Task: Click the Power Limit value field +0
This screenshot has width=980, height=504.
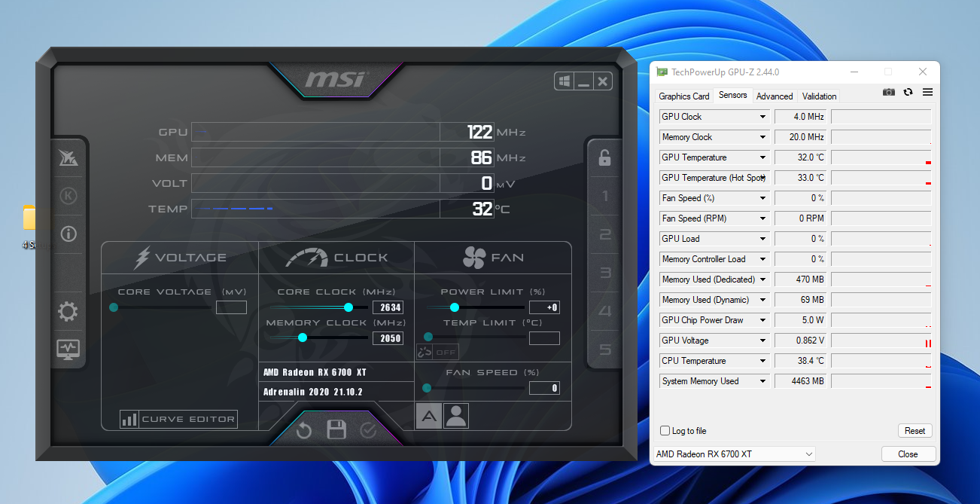Action: click(544, 307)
